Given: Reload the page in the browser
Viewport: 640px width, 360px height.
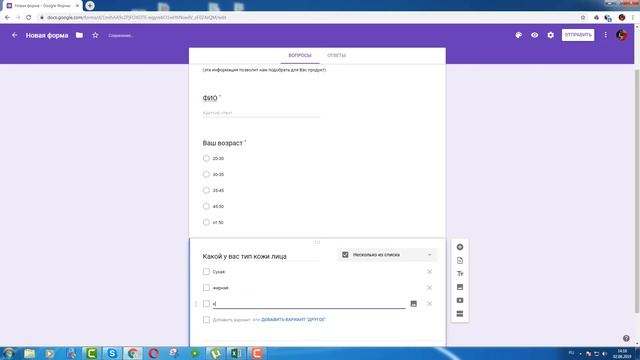Looking at the screenshot, I should tap(29, 18).
